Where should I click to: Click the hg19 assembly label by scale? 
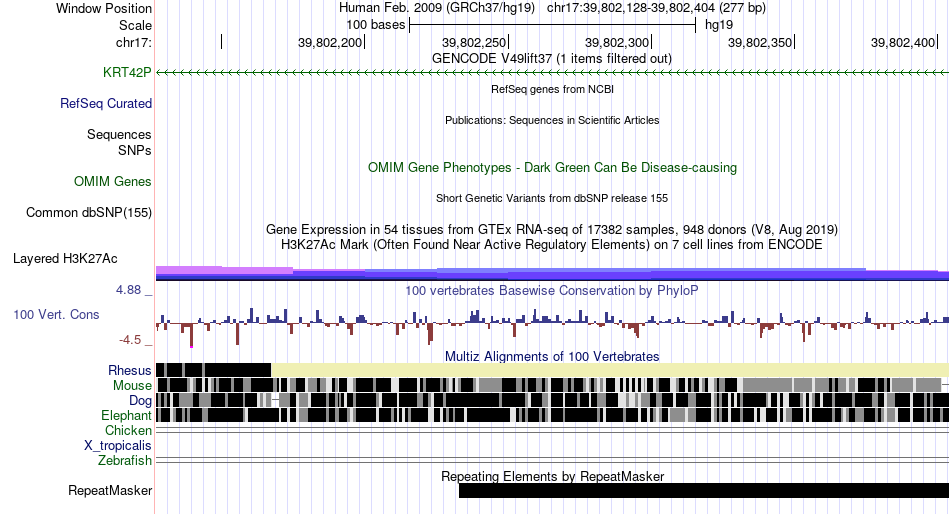point(719,25)
